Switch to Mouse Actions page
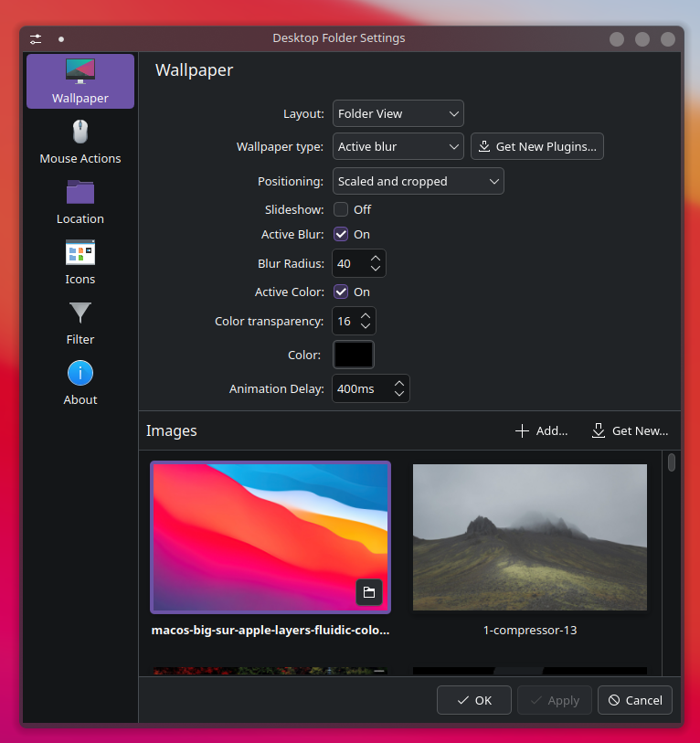 tap(80, 143)
